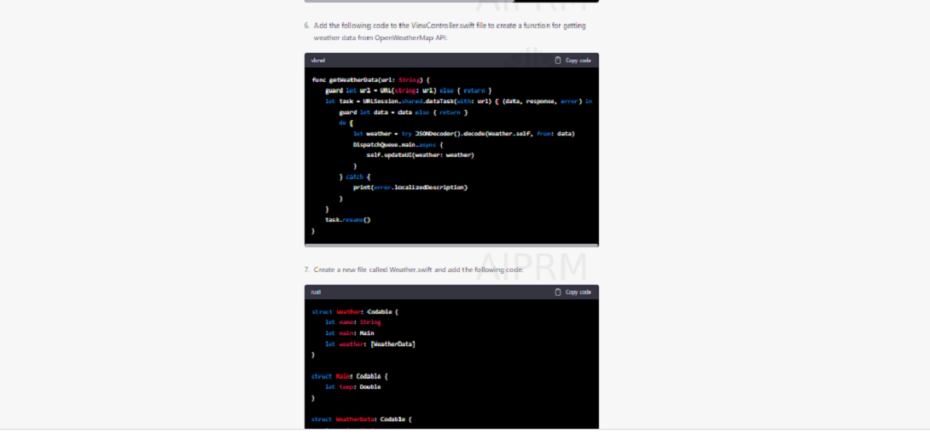This screenshot has height=434, width=930.
Task: Click the "let weather: [WeatherData]" line
Action: [x=369, y=343]
